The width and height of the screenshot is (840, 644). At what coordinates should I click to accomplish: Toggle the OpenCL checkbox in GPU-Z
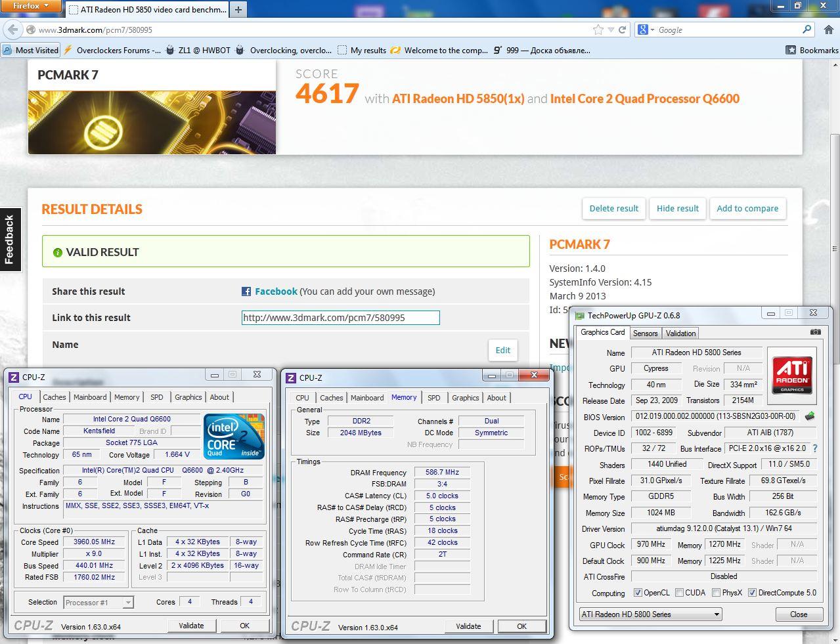click(638, 593)
